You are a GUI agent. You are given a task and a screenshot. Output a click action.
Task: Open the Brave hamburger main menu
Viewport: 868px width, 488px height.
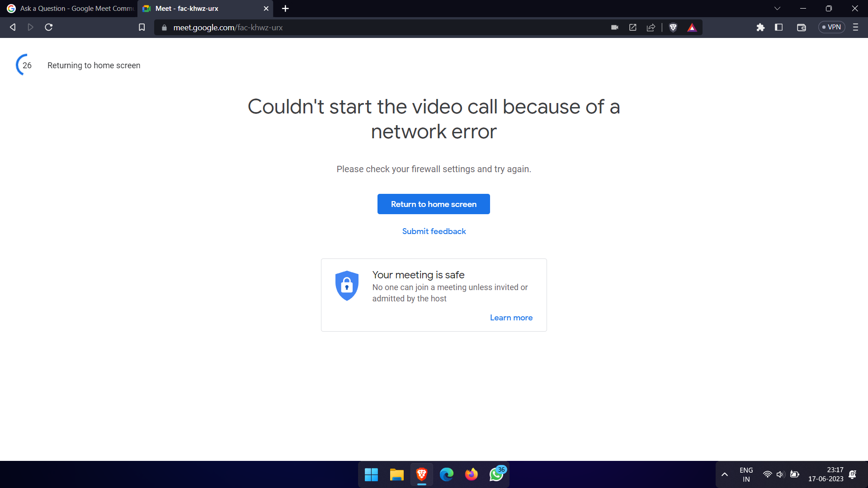[x=855, y=28]
